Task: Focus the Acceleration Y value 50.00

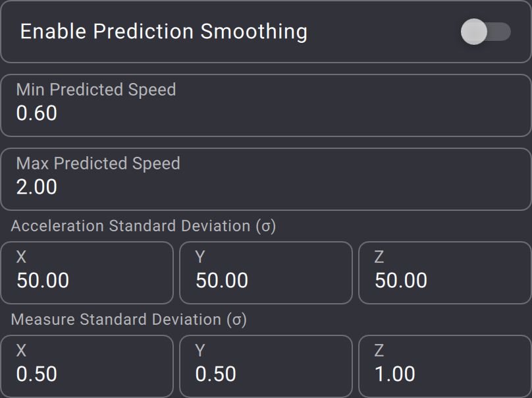Action: click(222, 281)
